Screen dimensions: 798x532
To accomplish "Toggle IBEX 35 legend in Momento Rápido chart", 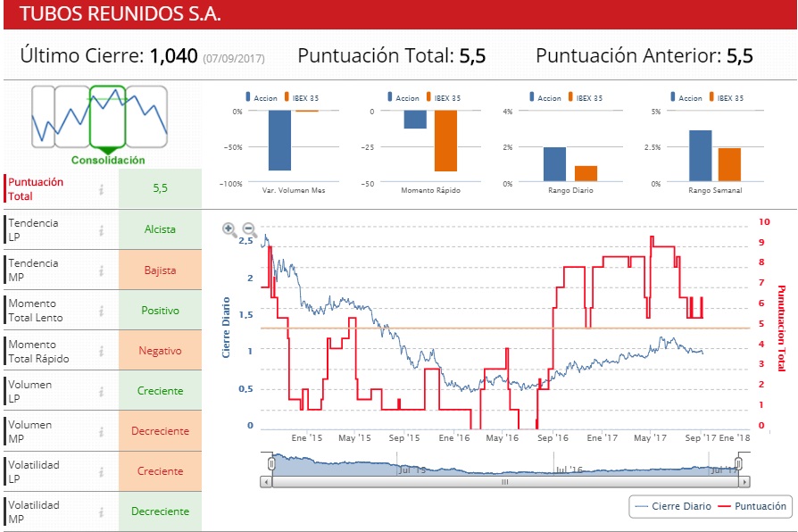I will pos(444,97).
